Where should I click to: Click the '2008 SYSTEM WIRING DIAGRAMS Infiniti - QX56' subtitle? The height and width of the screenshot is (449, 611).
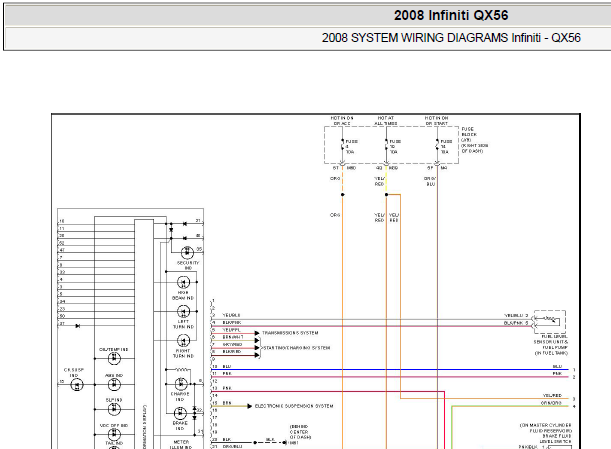451,38
